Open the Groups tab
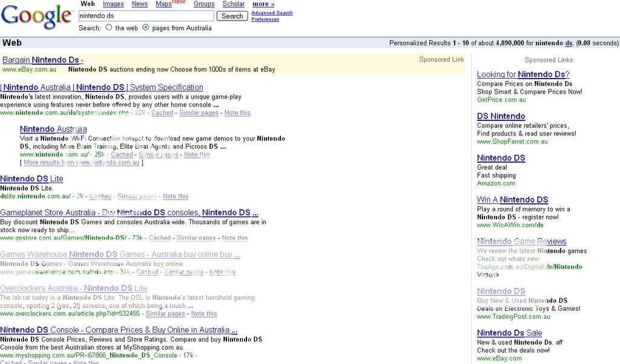The width and height of the screenshot is (620, 364). pos(204,4)
